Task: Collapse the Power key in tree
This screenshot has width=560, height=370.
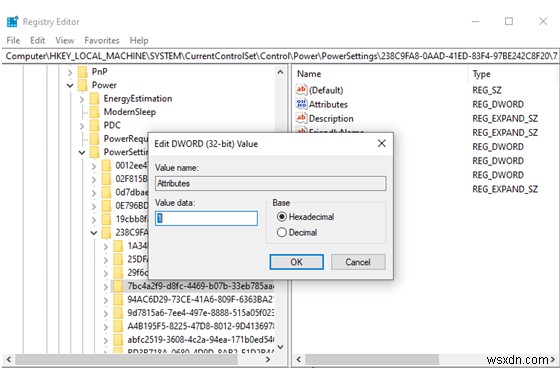Action: coord(70,85)
